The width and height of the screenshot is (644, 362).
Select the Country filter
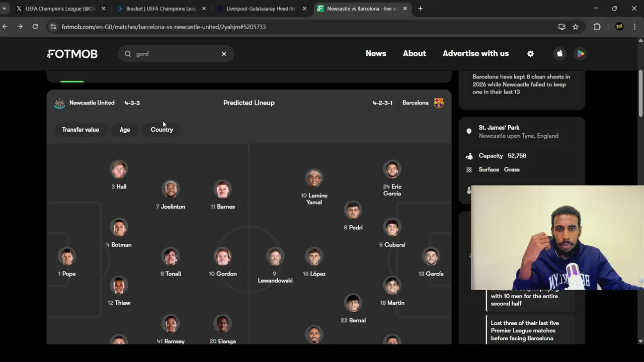tap(162, 130)
